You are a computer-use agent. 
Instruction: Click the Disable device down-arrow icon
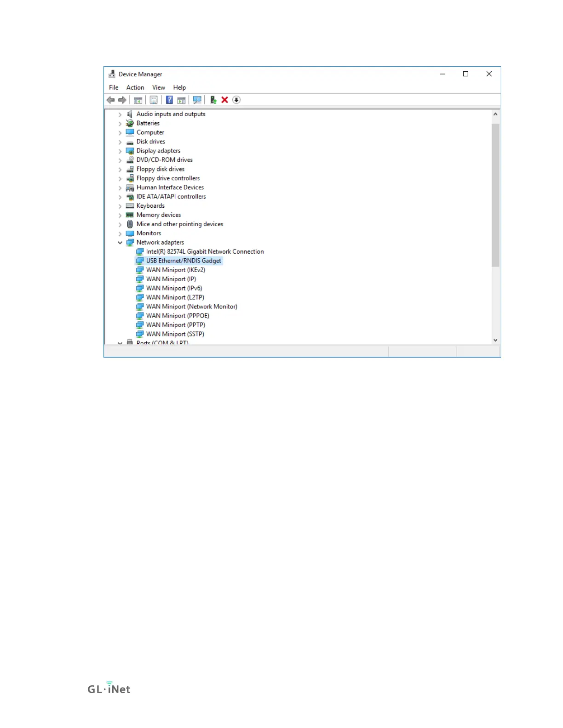236,100
